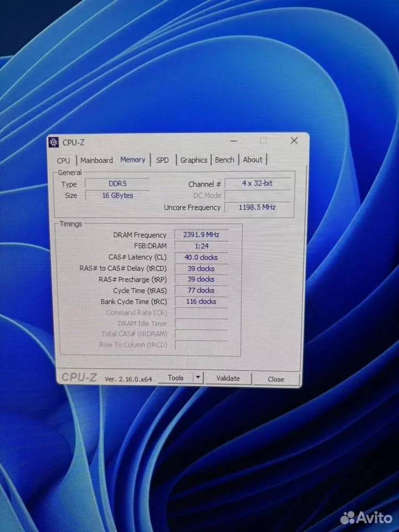Viewport: 399px width, 532px height.
Task: Click the Validate button
Action: [x=228, y=378]
